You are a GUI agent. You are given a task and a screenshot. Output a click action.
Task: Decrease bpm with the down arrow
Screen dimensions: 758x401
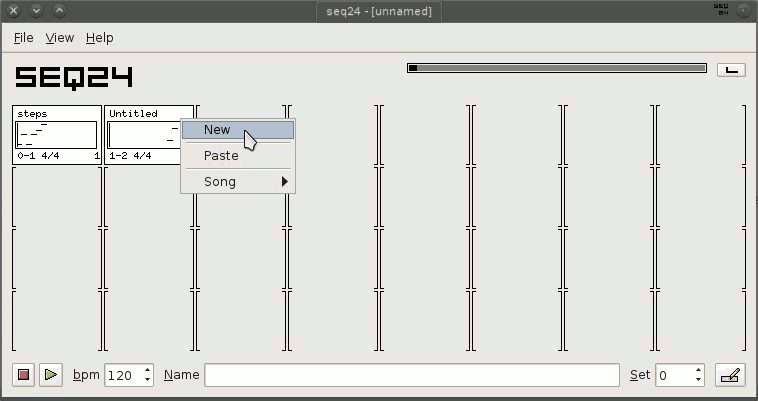click(x=148, y=381)
